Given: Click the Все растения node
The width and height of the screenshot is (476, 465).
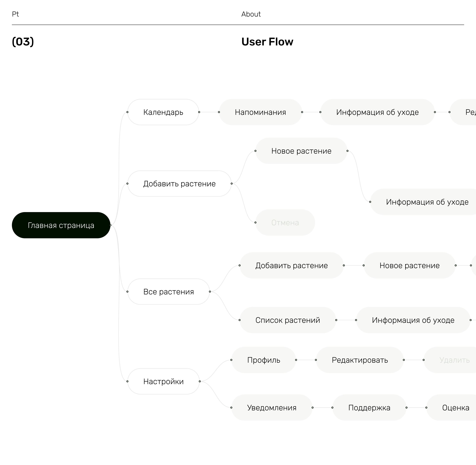Looking at the screenshot, I should tap(169, 292).
